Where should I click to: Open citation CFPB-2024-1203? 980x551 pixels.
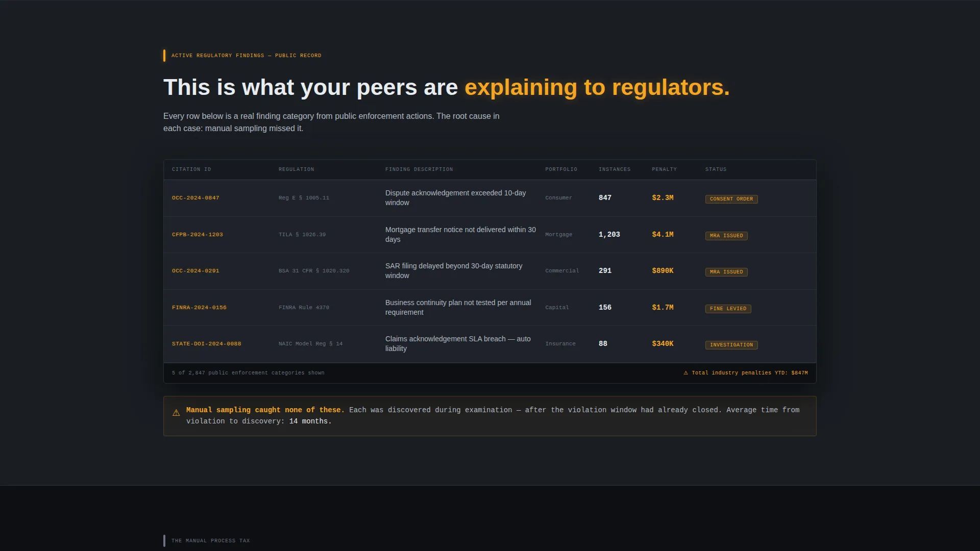tap(198, 235)
